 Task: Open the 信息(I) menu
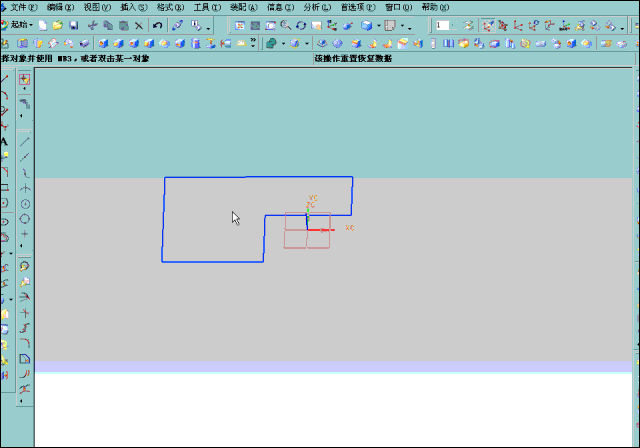click(281, 7)
